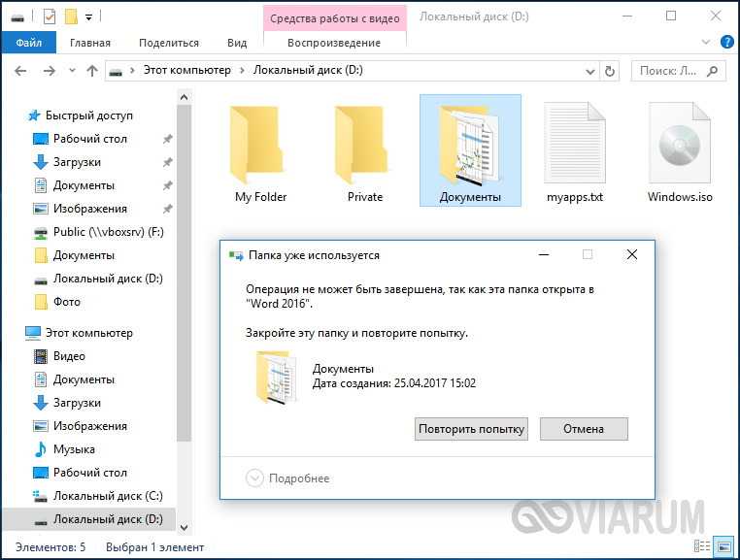The height and width of the screenshot is (560, 740).
Task: Select Фото folder in navigation pane
Action: (67, 302)
